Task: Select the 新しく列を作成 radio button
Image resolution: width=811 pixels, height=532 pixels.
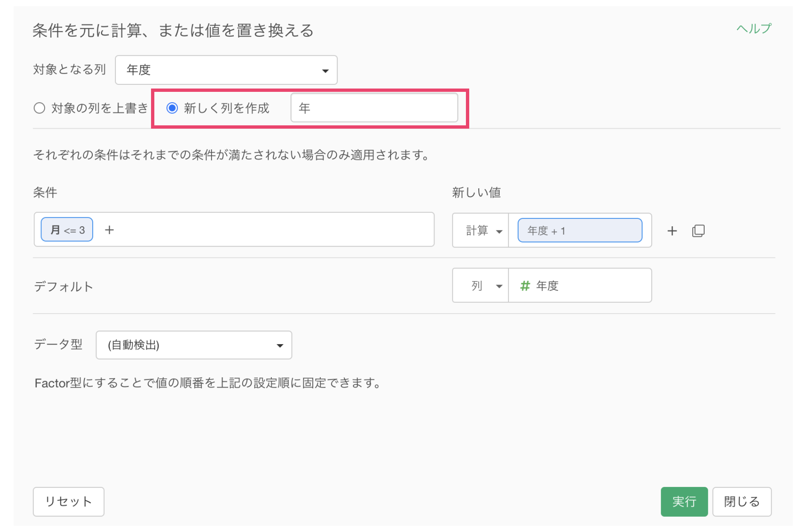Action: [172, 108]
